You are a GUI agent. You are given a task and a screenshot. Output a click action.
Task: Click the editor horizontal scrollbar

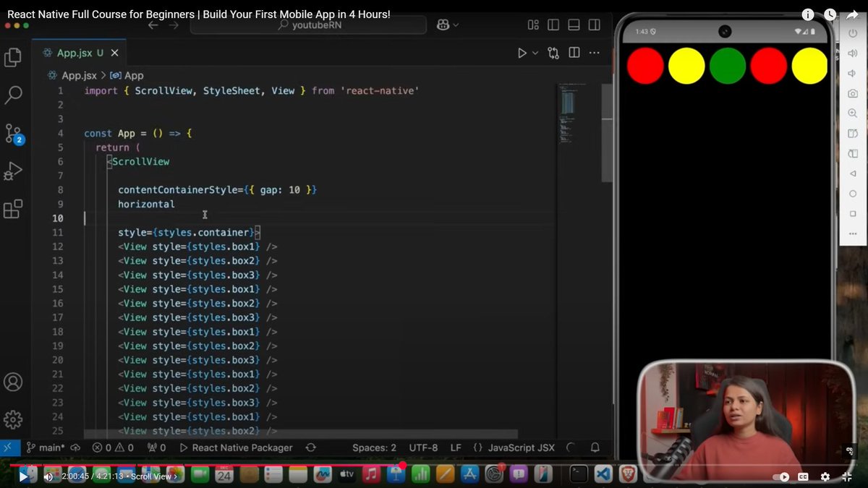tap(300, 434)
